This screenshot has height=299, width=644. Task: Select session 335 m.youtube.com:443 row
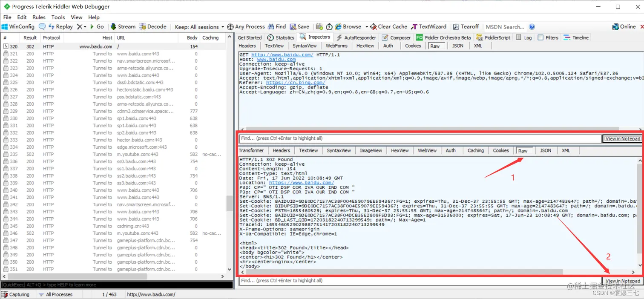pyautogui.click(x=113, y=154)
